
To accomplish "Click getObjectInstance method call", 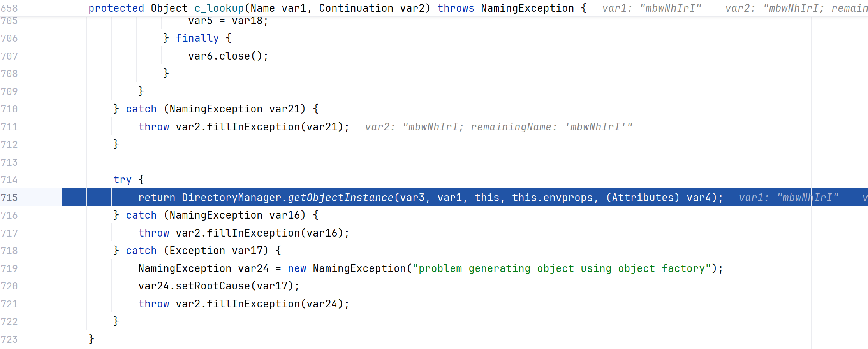I will tap(341, 198).
